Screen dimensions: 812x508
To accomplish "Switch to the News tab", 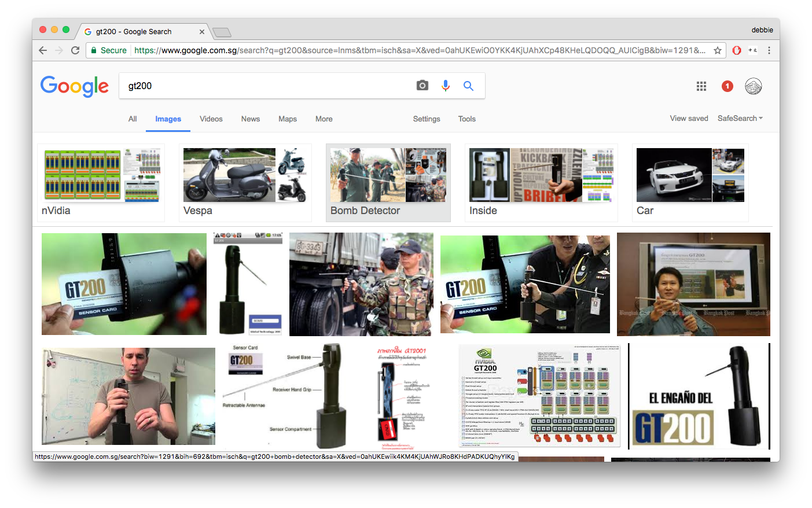I will (250, 119).
